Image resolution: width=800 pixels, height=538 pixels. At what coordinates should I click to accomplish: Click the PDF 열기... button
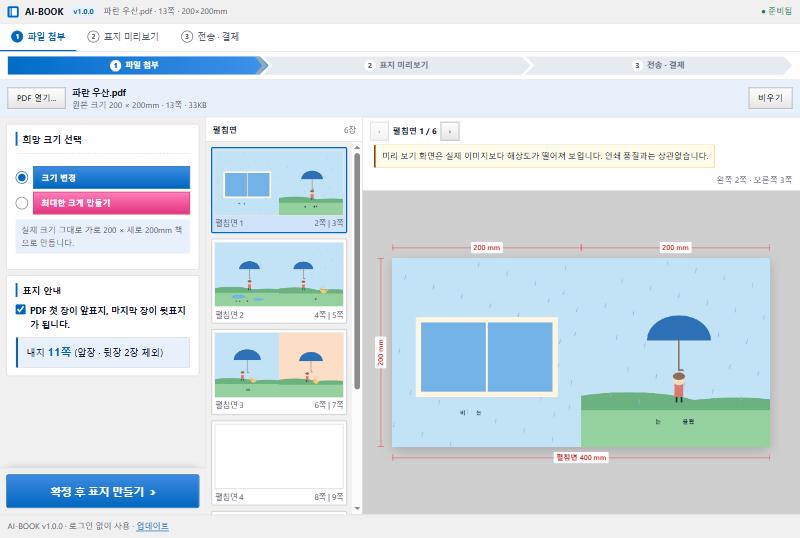tap(36, 98)
